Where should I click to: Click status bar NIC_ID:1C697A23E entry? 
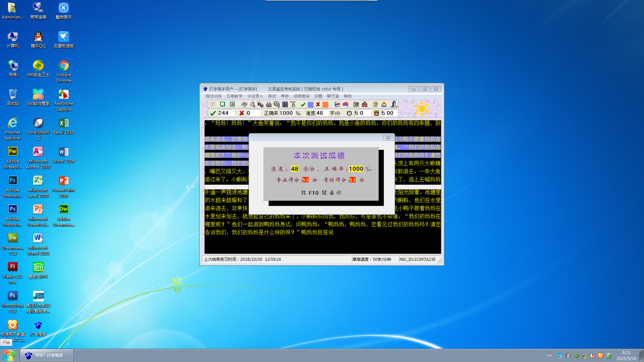pyautogui.click(x=418, y=259)
